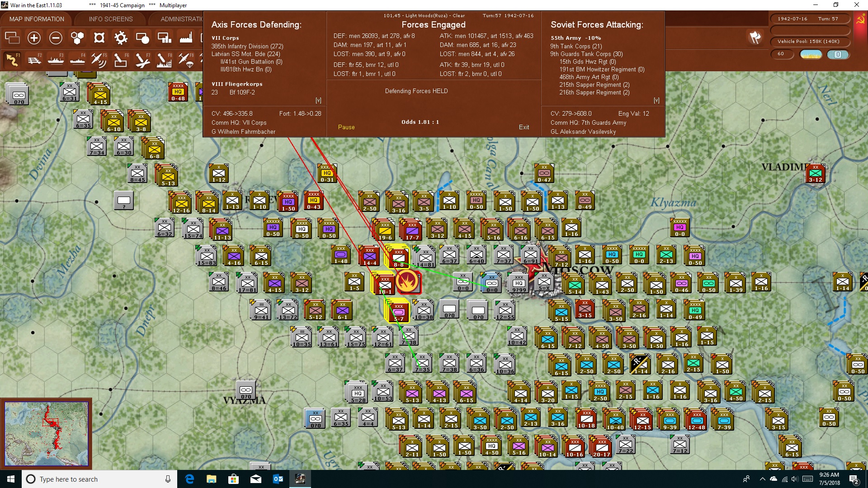Open the Windows Start menu
This screenshot has width=868, height=488.
(x=11, y=479)
